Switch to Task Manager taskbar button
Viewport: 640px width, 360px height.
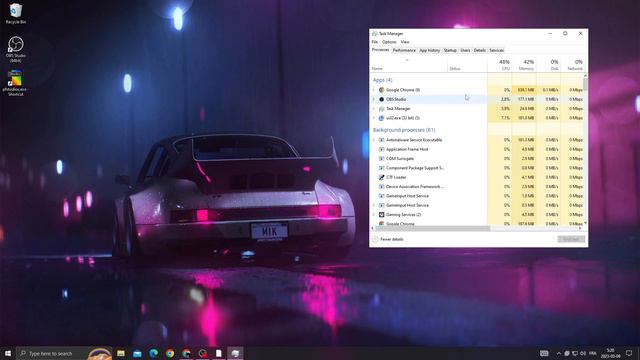pos(235,353)
